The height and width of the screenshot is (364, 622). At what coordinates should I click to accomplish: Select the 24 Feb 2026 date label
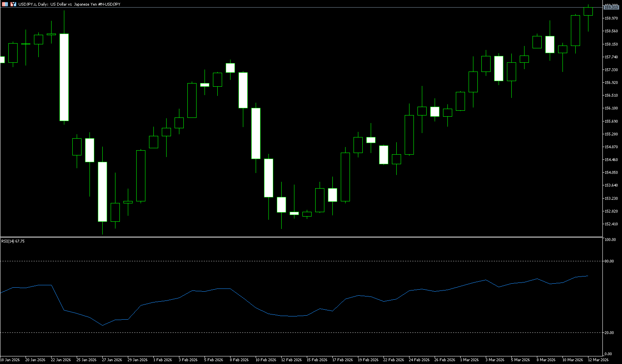click(419, 360)
